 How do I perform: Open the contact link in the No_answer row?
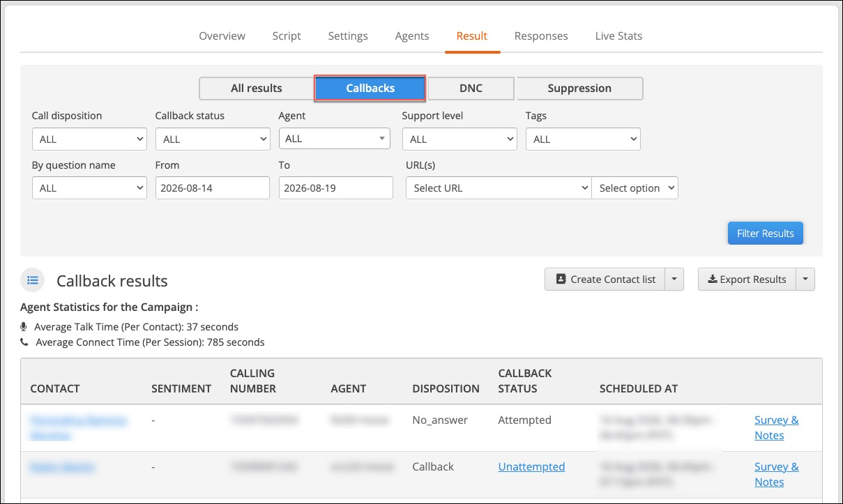pos(78,428)
